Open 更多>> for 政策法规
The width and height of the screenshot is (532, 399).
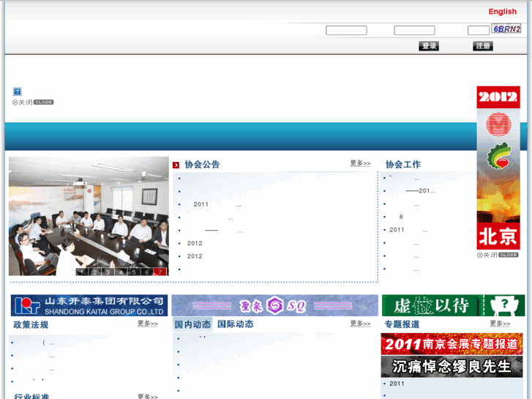click(x=148, y=324)
